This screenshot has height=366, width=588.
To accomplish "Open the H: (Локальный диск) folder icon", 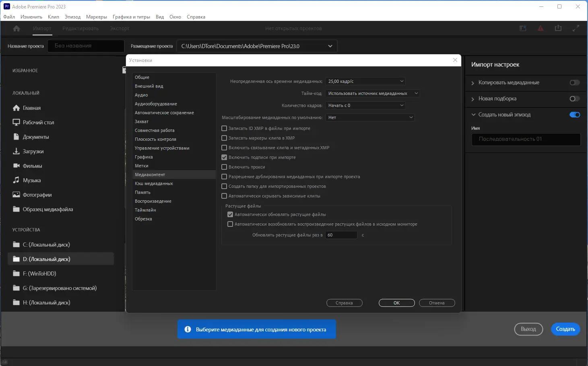I will click(x=16, y=302).
